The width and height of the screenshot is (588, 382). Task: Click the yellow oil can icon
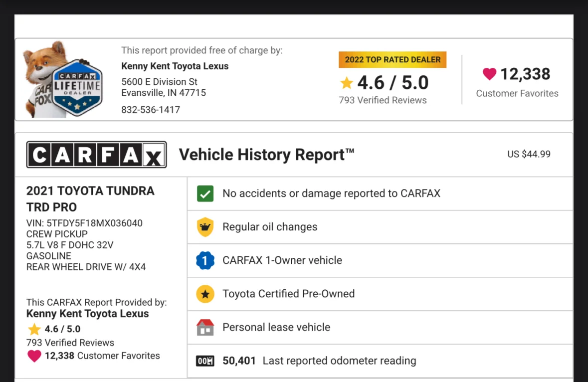pyautogui.click(x=205, y=227)
